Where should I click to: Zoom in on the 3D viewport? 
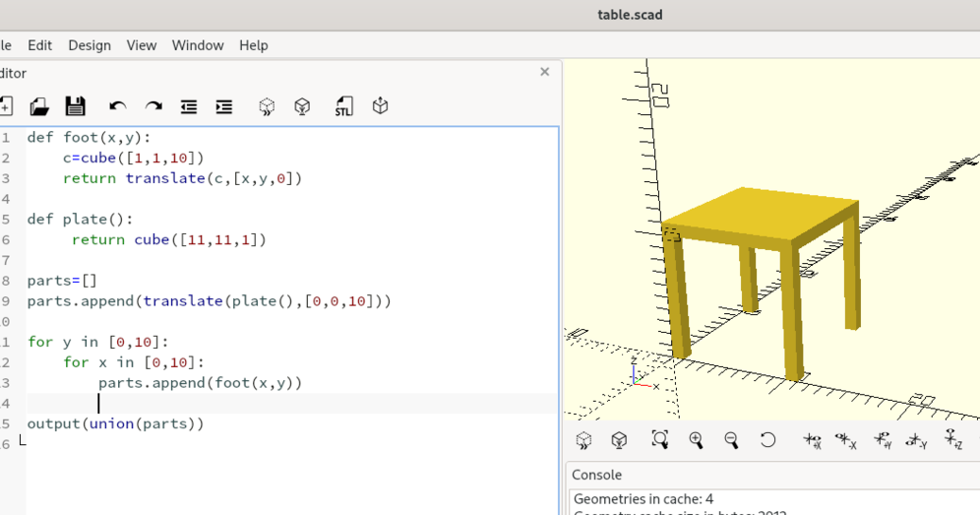point(696,440)
